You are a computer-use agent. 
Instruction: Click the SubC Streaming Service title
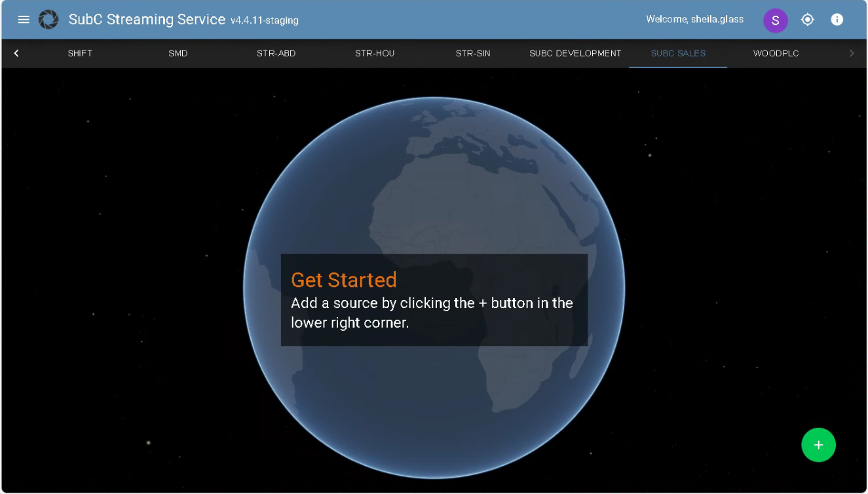click(x=147, y=20)
